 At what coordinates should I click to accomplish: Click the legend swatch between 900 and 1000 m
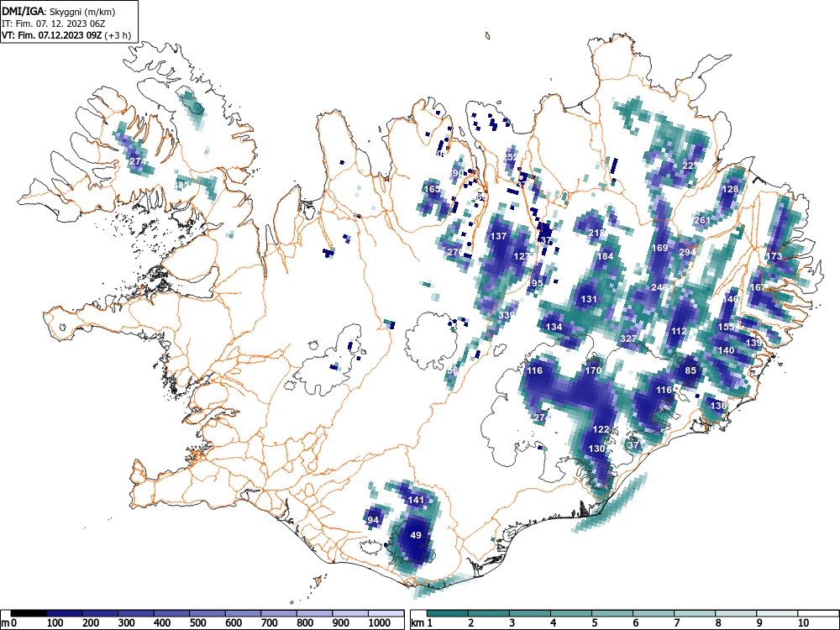[350, 613]
